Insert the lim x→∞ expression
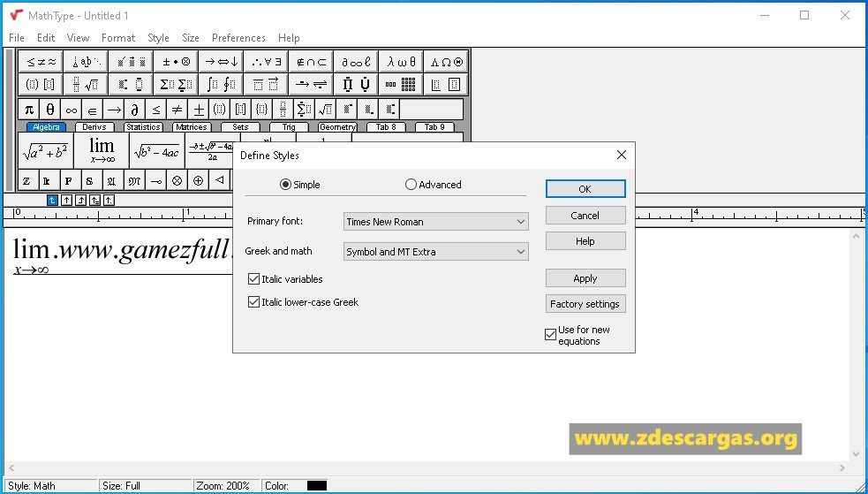The image size is (868, 494). tap(102, 150)
